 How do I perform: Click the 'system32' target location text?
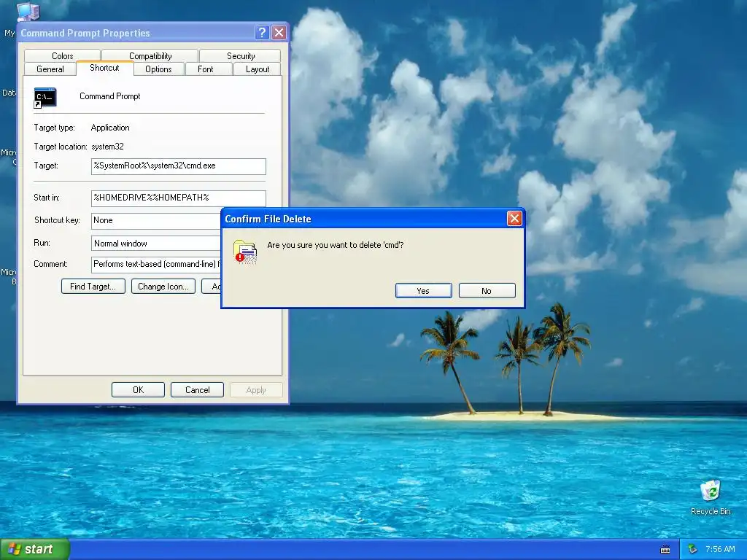(108, 147)
